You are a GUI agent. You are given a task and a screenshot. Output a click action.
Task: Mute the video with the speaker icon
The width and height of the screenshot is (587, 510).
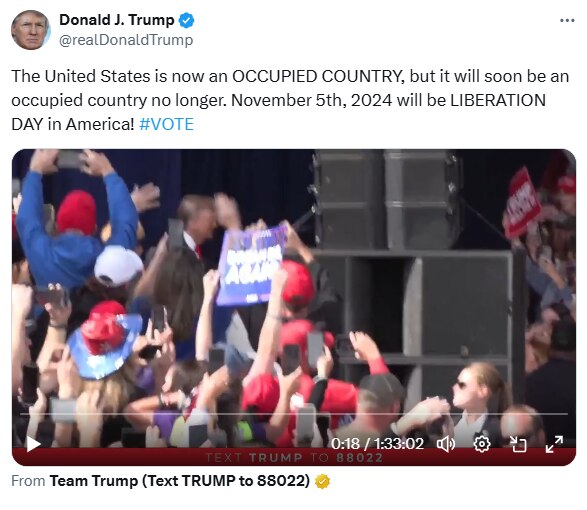tap(445, 444)
